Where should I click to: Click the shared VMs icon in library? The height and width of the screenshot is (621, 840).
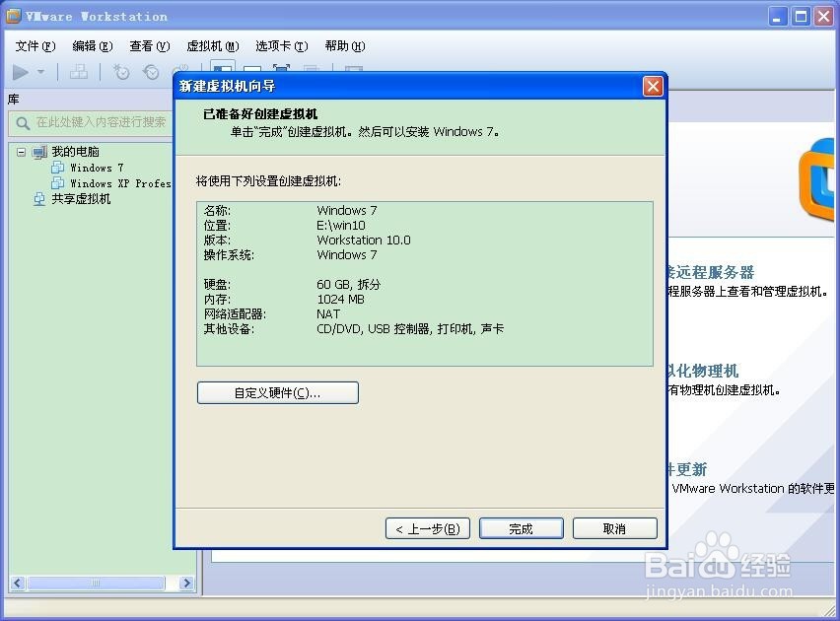click(39, 199)
